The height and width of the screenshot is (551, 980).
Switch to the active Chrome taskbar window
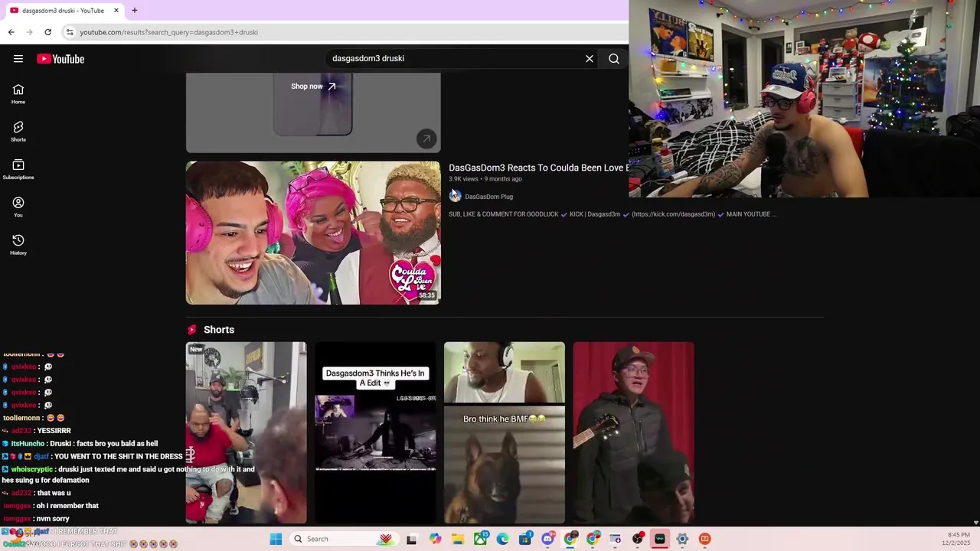coord(570,539)
